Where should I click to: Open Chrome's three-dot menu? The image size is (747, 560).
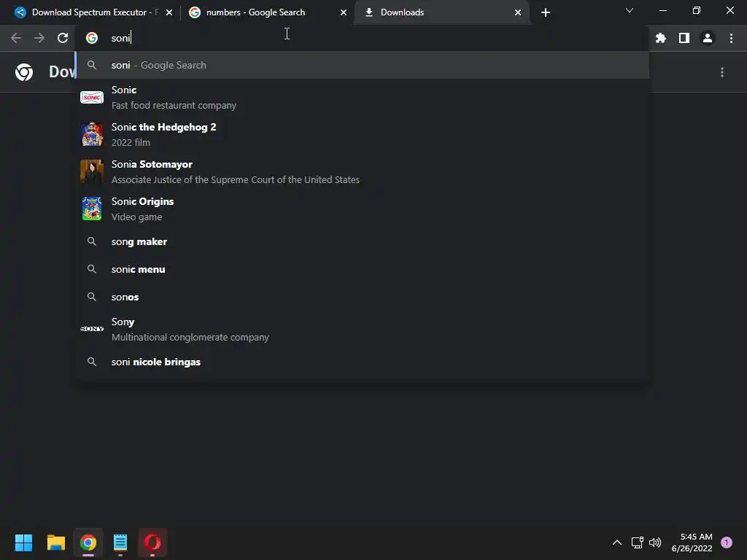[731, 38]
